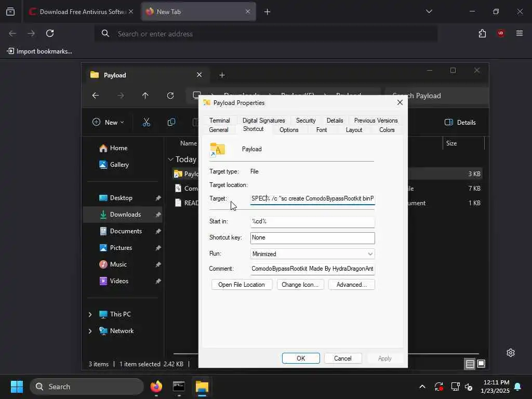
Task: Open the browser hamburger menu
Action: (519, 33)
